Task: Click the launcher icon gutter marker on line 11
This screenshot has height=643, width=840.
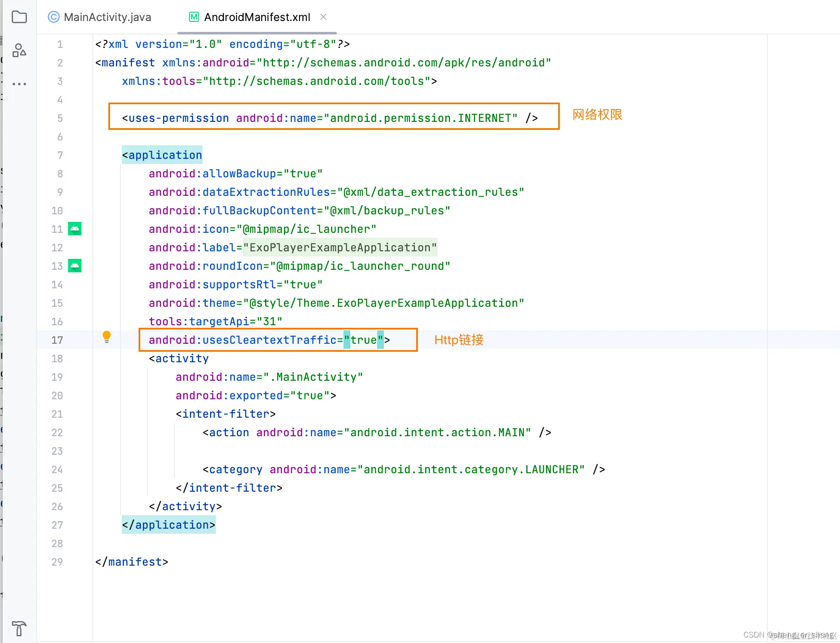Action: (x=75, y=229)
